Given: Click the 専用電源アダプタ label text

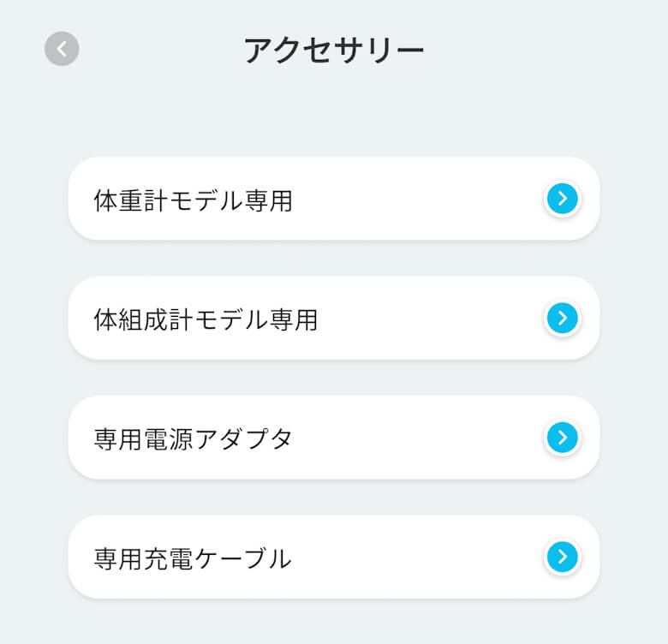Looking at the screenshot, I should (193, 439).
